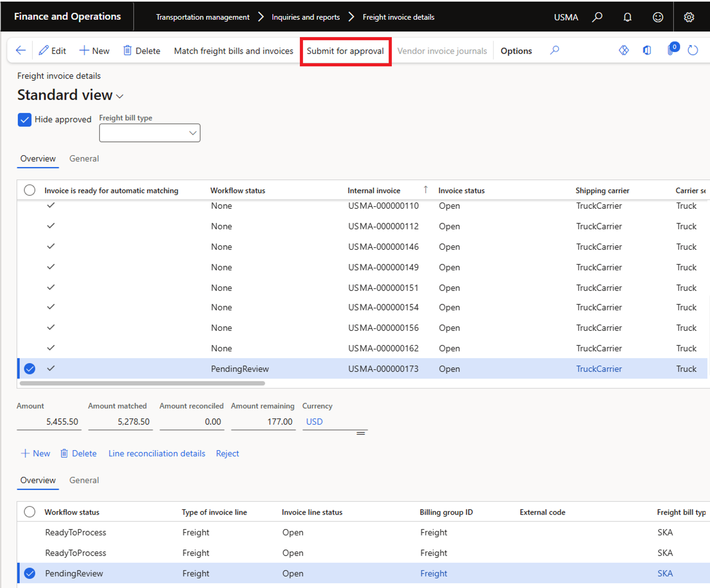Click Billing group ID column header

(446, 512)
